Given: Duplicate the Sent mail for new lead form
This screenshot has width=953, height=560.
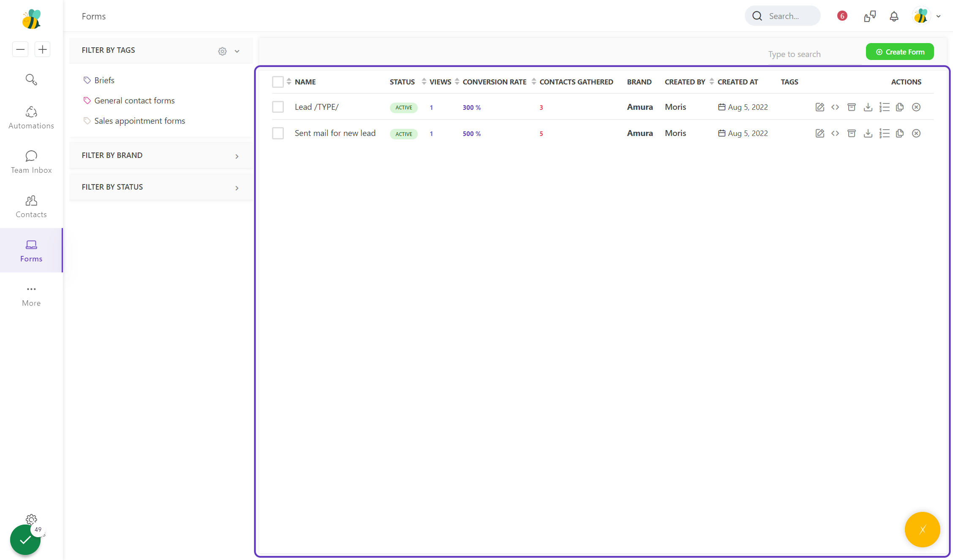Looking at the screenshot, I should [x=900, y=133].
